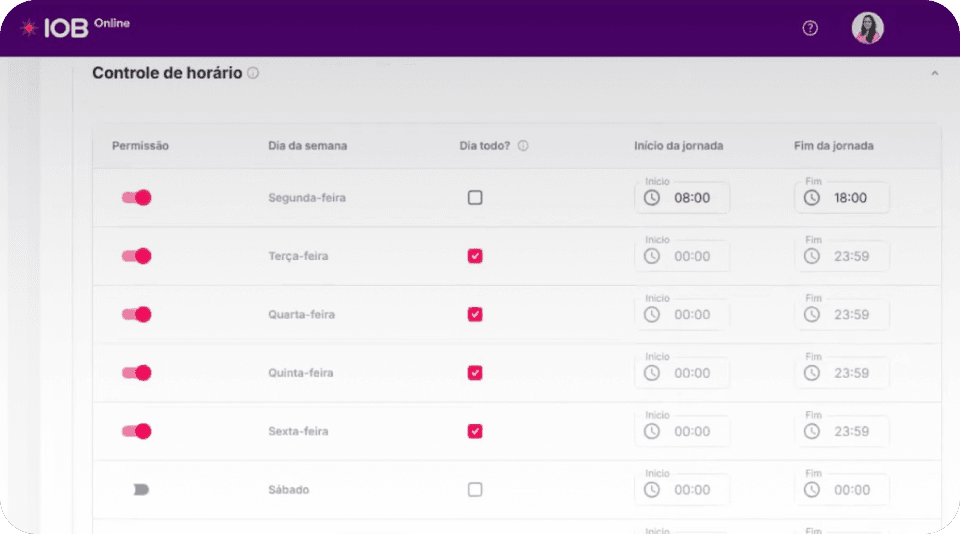Screen dimensions: 960x534
Task: Click clock icon in Terça-feira Início field
Action: point(652,256)
